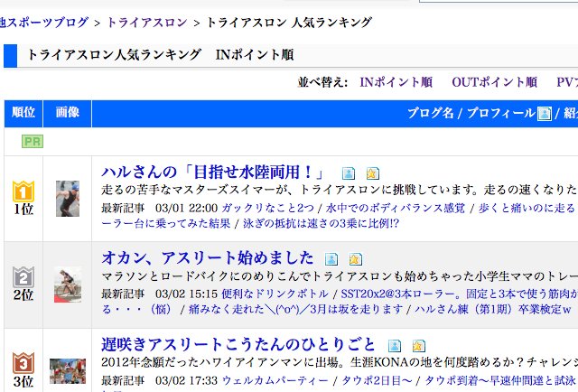Open profile icon beside 遅咲きアスリートこうたんのひとりごと
The image size is (578, 392).
[x=395, y=345]
